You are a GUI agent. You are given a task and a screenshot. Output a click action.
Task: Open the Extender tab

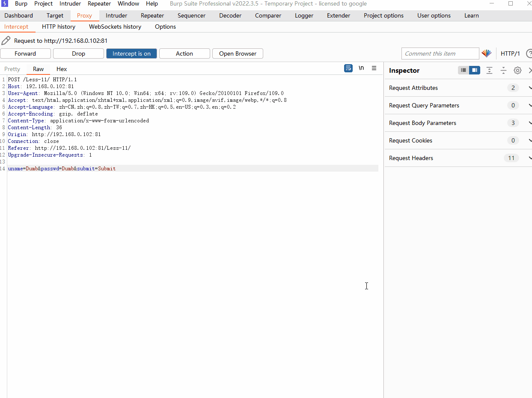click(x=339, y=15)
